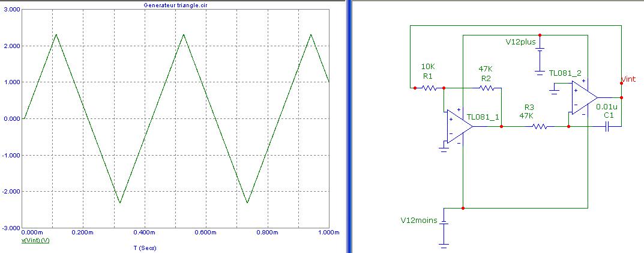Click the 1.000m x-axis value

click(330, 233)
